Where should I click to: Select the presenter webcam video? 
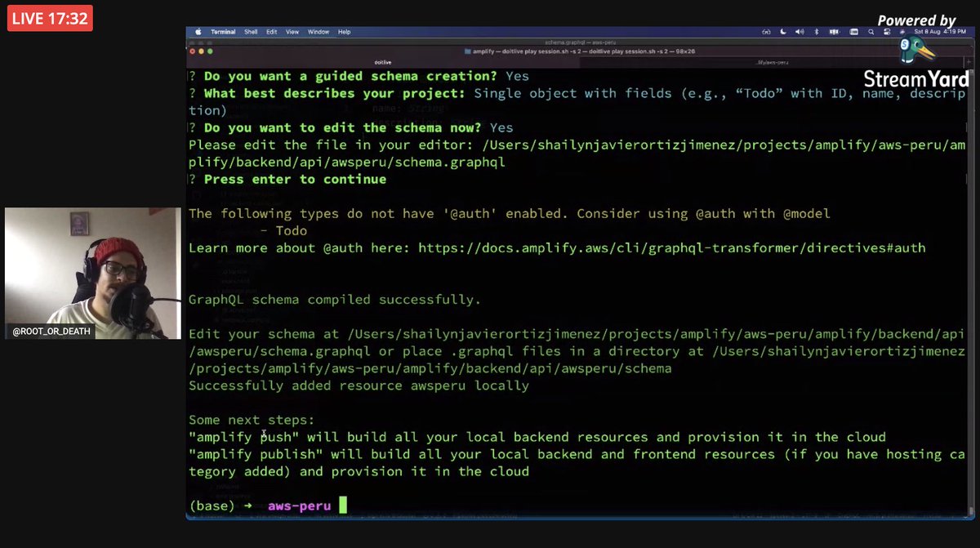click(x=92, y=273)
